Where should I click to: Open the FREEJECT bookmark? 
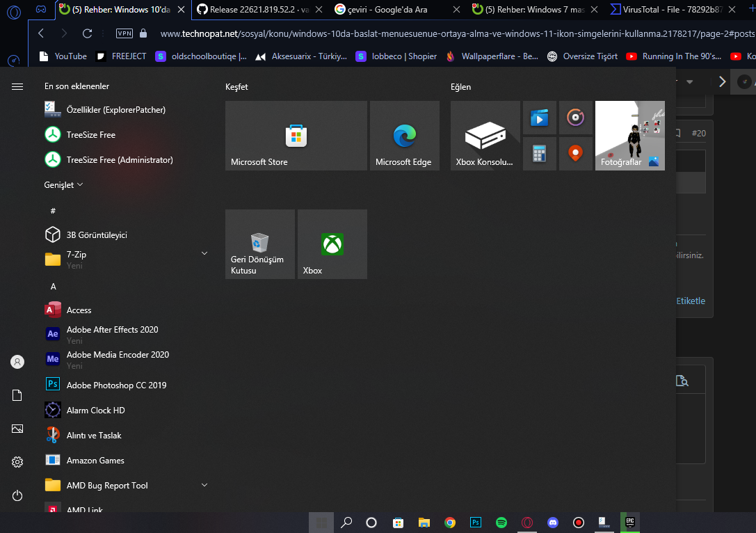click(121, 56)
